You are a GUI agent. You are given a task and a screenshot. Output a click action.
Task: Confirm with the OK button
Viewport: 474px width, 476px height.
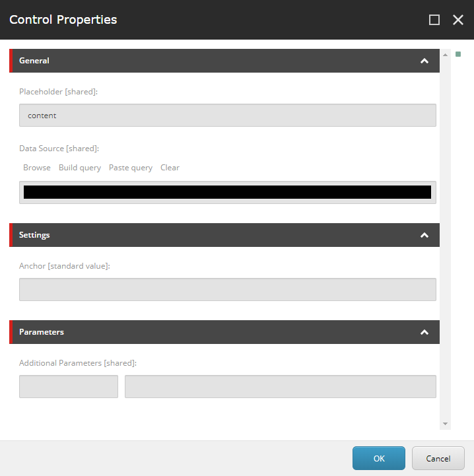point(379,458)
